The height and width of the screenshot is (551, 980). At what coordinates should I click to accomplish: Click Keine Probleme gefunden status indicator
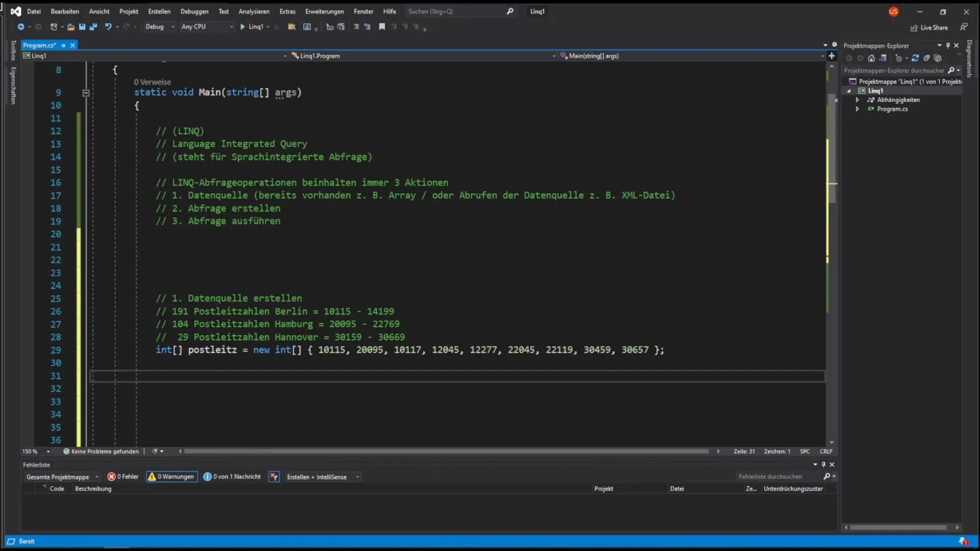[101, 452]
